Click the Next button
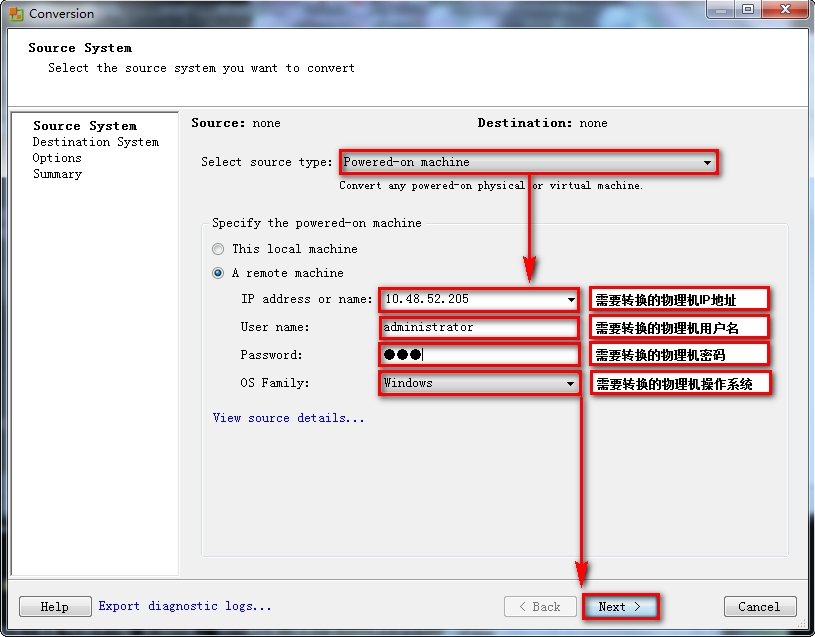The height and width of the screenshot is (637, 815). [x=620, y=606]
